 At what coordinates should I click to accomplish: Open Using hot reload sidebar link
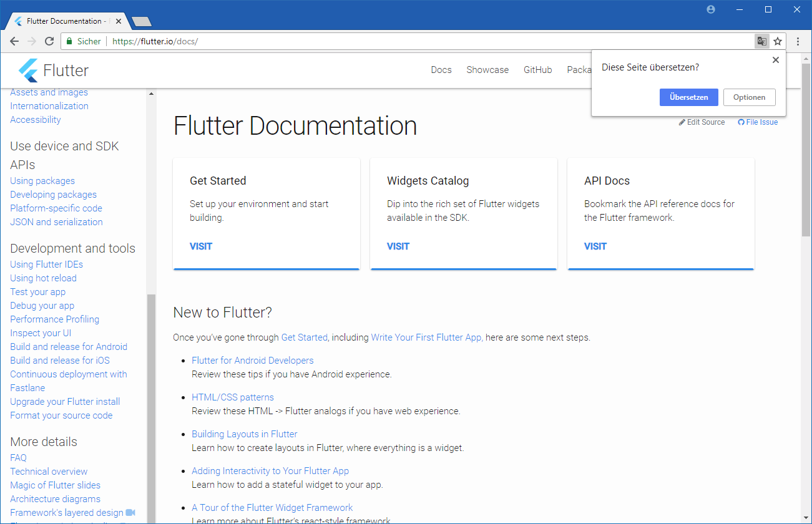(43, 278)
